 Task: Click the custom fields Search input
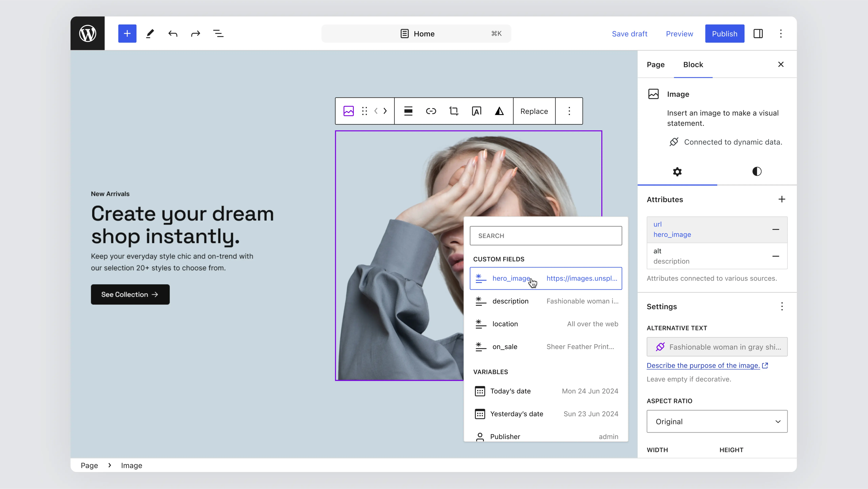tap(546, 235)
